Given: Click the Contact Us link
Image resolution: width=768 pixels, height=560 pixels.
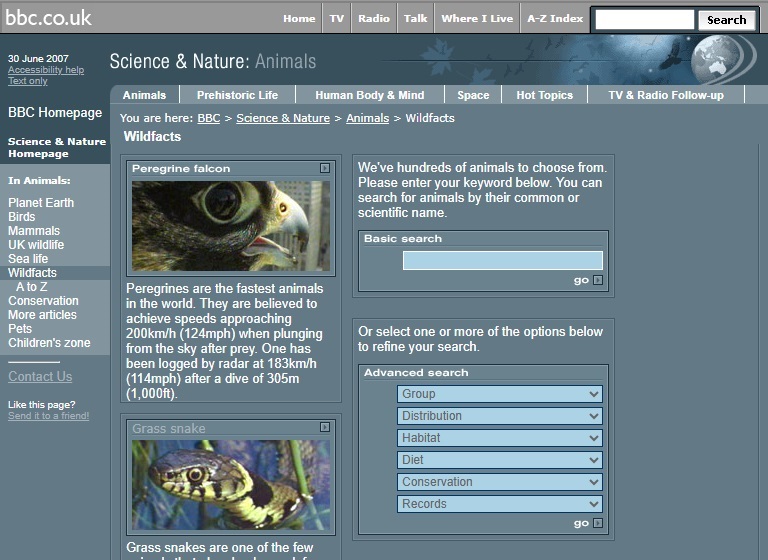Looking at the screenshot, I should coord(40,377).
